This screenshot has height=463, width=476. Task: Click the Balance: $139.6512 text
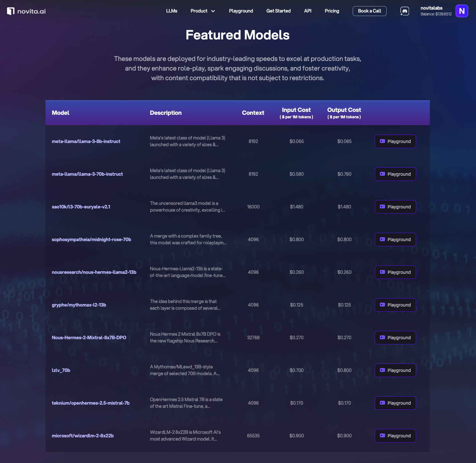[436, 14]
